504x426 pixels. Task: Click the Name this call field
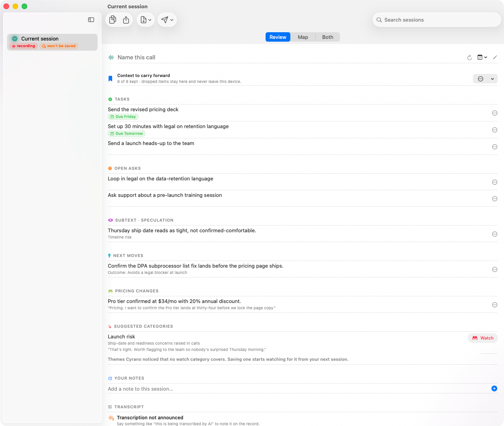pyautogui.click(x=289, y=57)
